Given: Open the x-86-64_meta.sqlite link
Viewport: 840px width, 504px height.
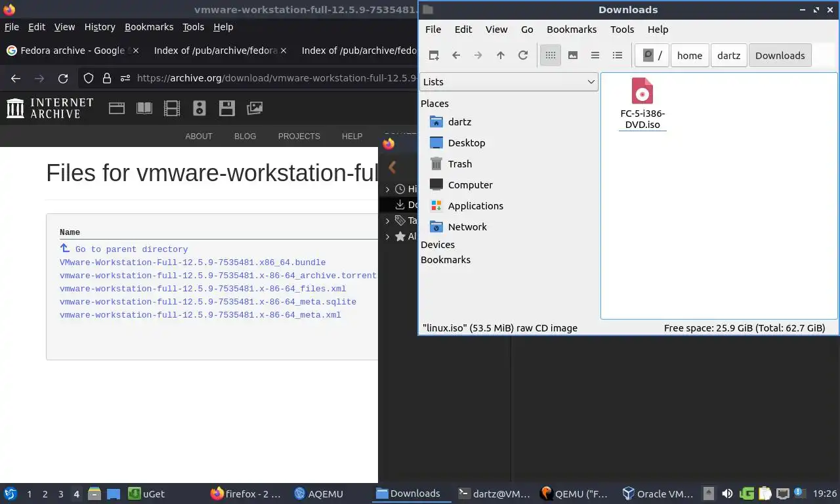Looking at the screenshot, I should coord(208,302).
